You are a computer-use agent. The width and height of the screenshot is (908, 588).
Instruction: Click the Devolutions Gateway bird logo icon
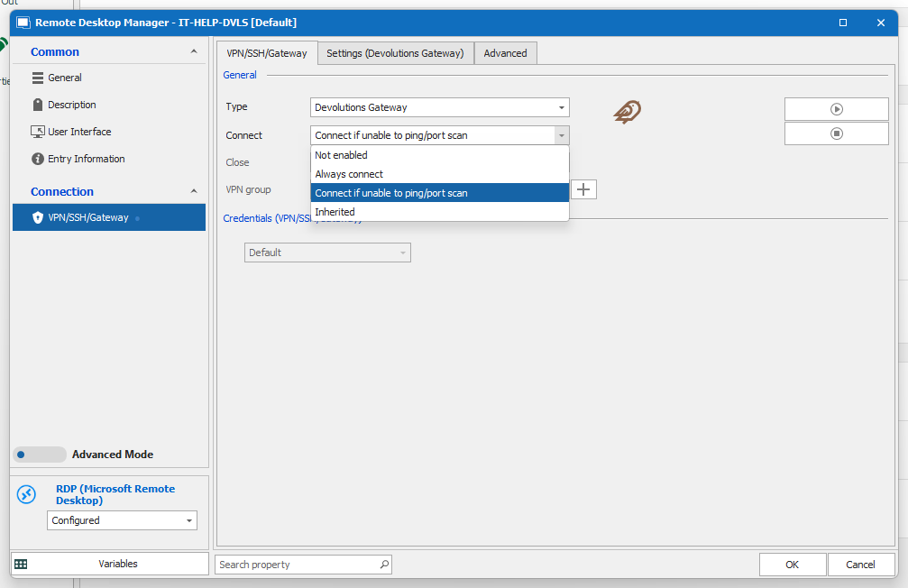point(628,112)
